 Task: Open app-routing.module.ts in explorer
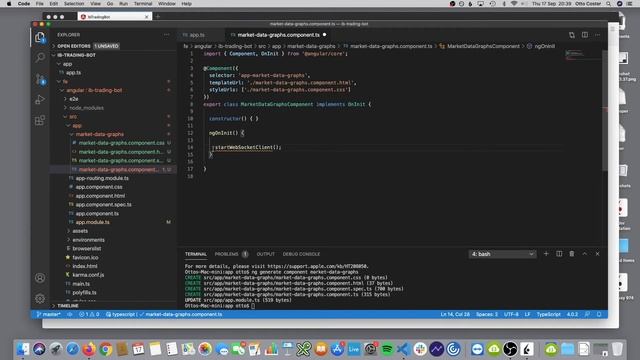point(102,178)
